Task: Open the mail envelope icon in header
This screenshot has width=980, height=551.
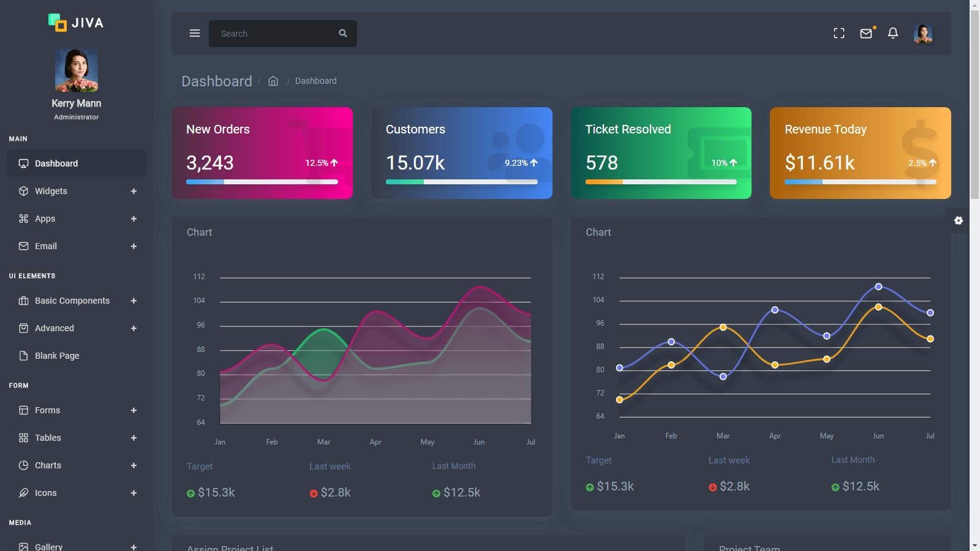Action: [866, 33]
